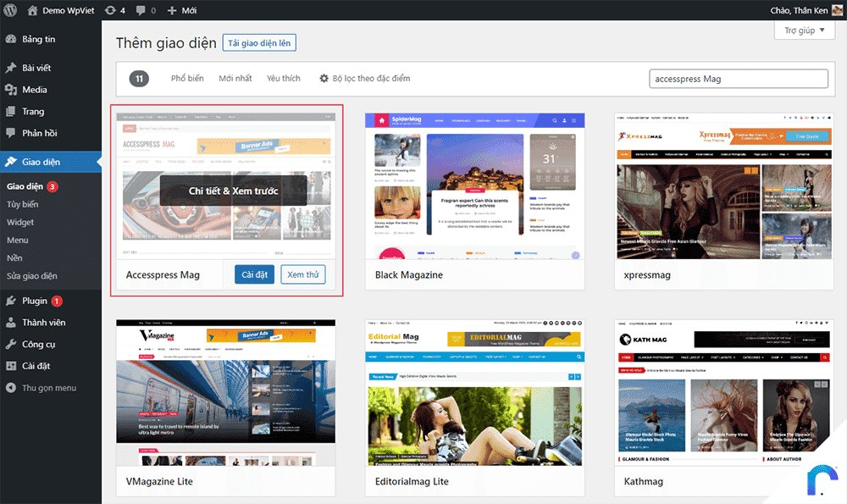Open the VMagazine Lite theme thumbnail
The width and height of the screenshot is (847, 504).
click(x=226, y=393)
